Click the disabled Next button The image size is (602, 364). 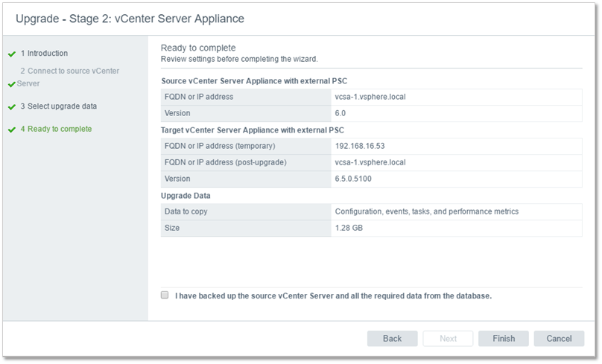click(448, 338)
